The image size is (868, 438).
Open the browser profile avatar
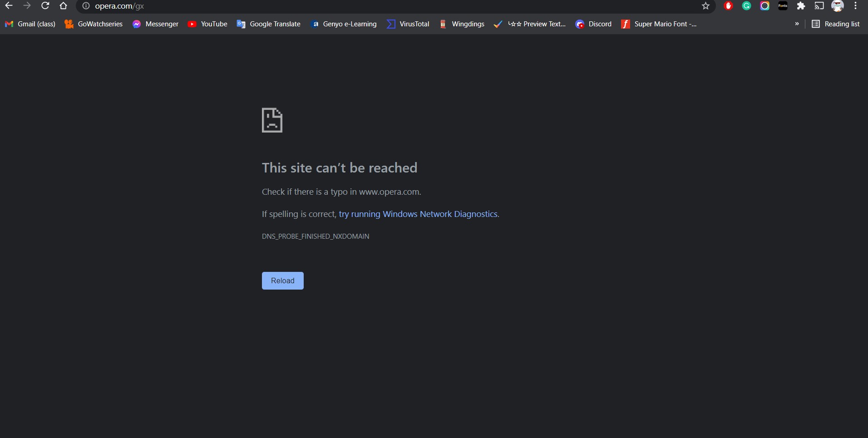pyautogui.click(x=838, y=6)
